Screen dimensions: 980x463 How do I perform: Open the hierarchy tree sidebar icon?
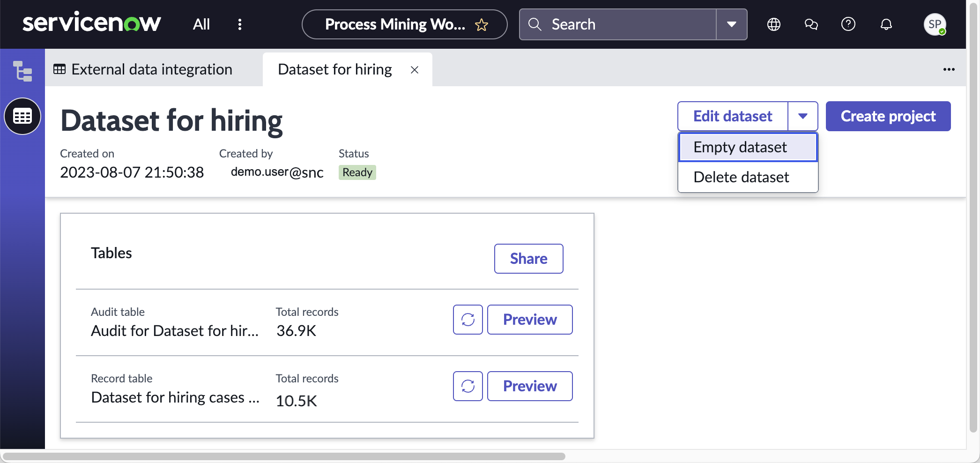point(22,71)
